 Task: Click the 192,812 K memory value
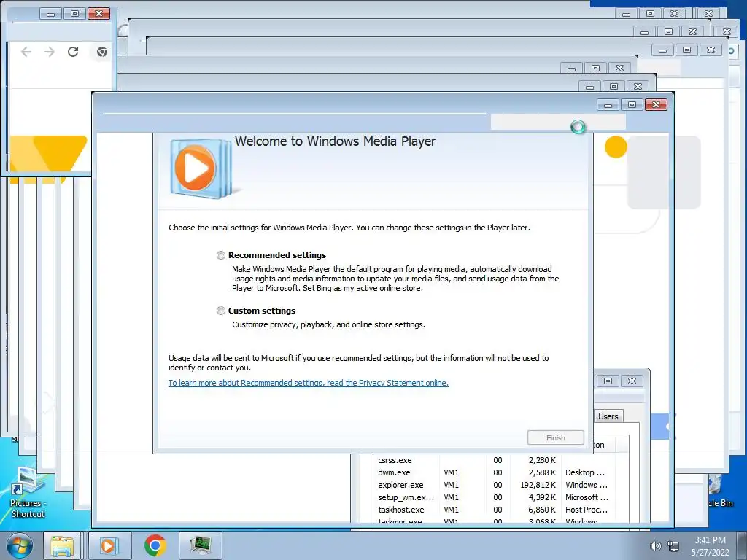click(538, 485)
